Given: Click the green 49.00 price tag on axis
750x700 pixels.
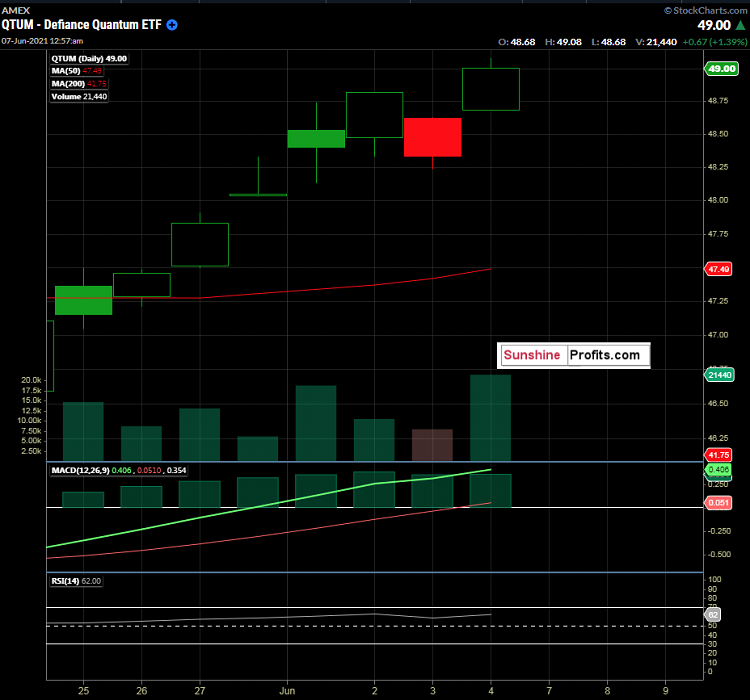Looking at the screenshot, I should (x=721, y=68).
